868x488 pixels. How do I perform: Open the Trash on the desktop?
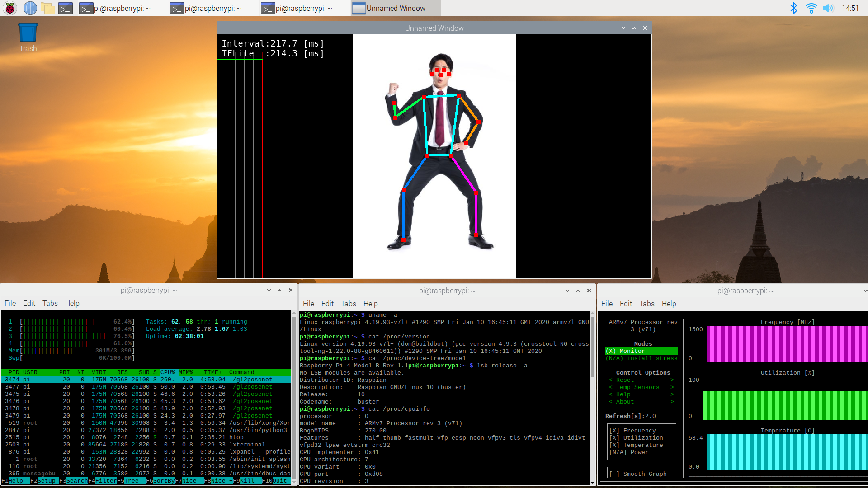[28, 32]
